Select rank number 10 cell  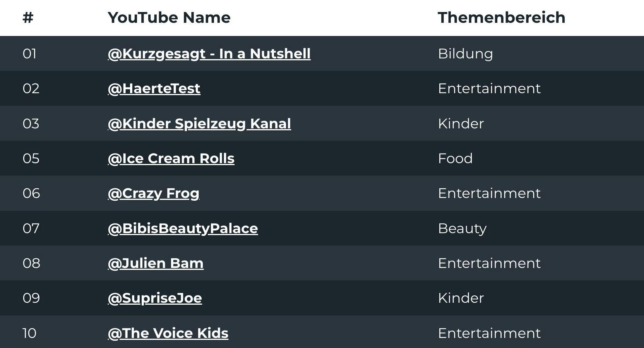pyautogui.click(x=29, y=333)
